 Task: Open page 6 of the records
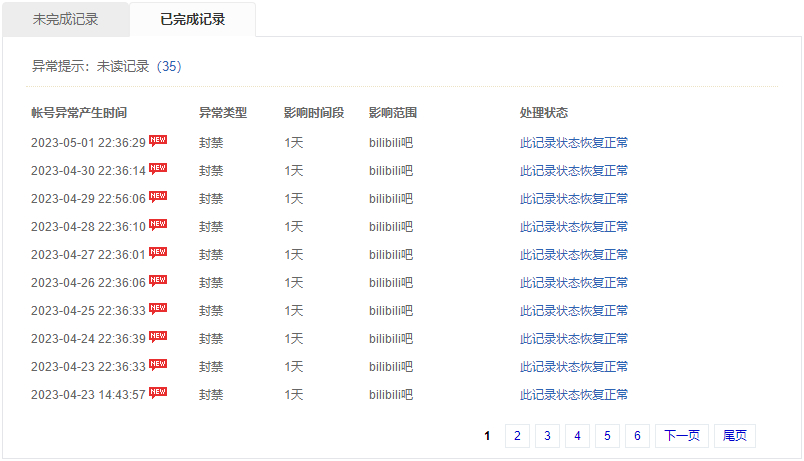point(637,436)
